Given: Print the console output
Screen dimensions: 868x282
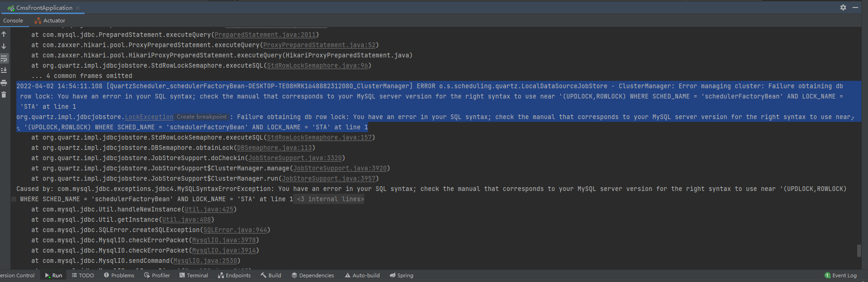Looking at the screenshot, I should tap(4, 83).
